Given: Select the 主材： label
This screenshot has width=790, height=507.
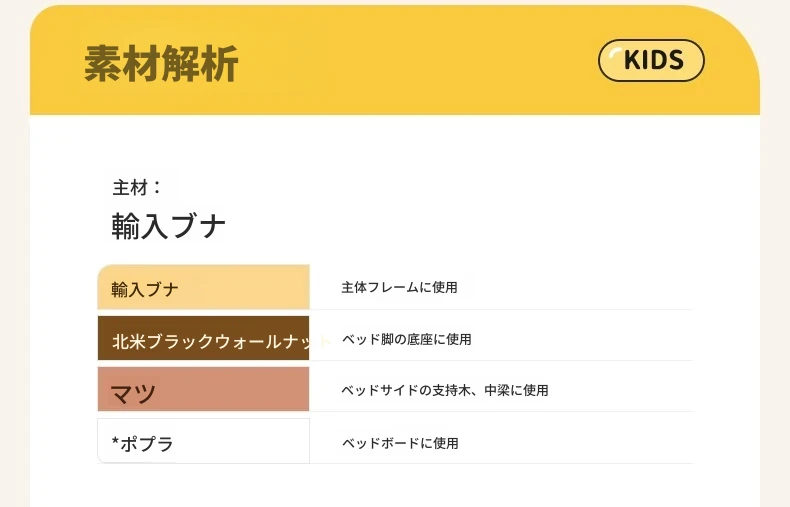Looking at the screenshot, I should 137,187.
